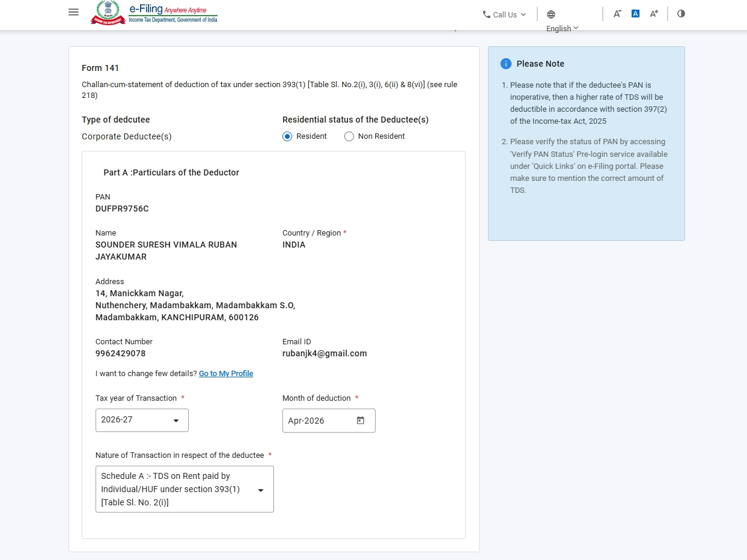Open the Call Us menu

[x=504, y=14]
